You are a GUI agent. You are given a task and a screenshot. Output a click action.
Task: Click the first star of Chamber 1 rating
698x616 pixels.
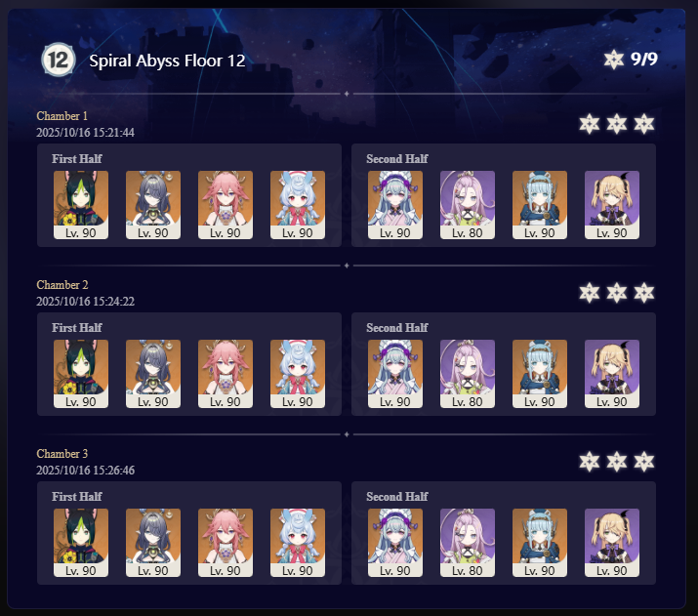tap(590, 124)
